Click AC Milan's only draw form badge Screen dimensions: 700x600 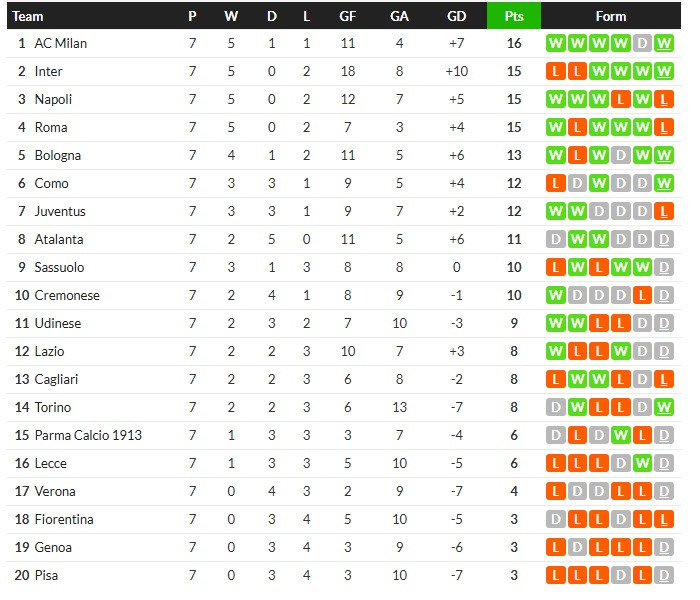642,44
